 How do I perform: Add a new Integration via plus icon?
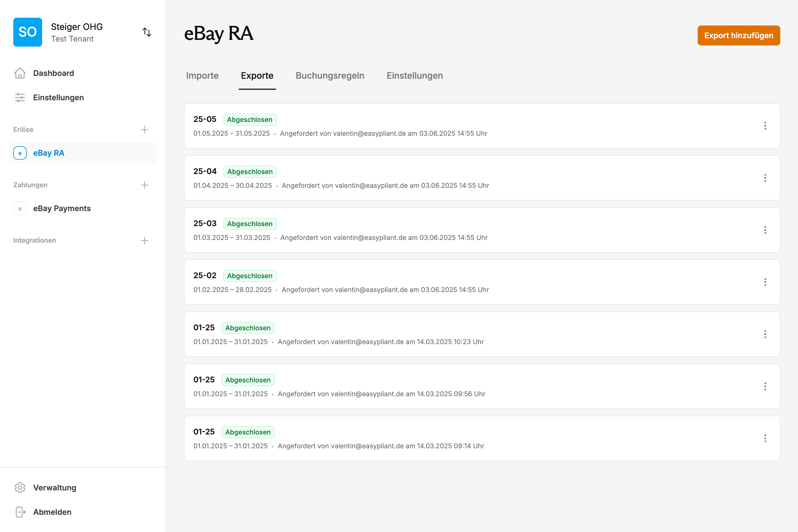pyautogui.click(x=145, y=240)
